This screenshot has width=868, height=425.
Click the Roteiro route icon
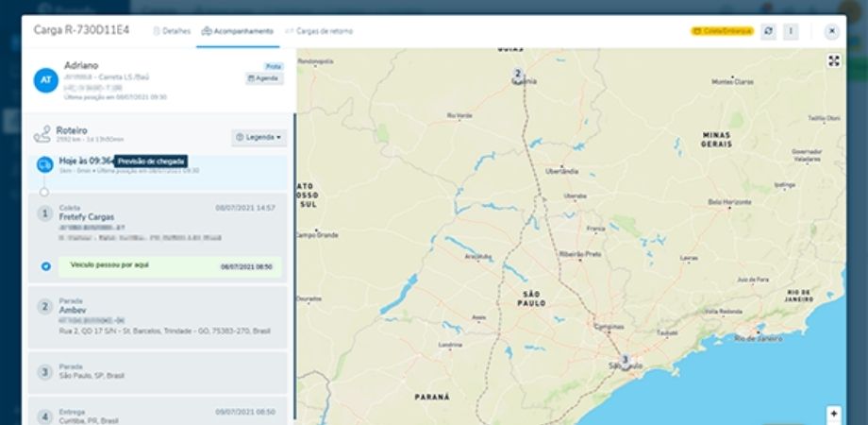42,133
